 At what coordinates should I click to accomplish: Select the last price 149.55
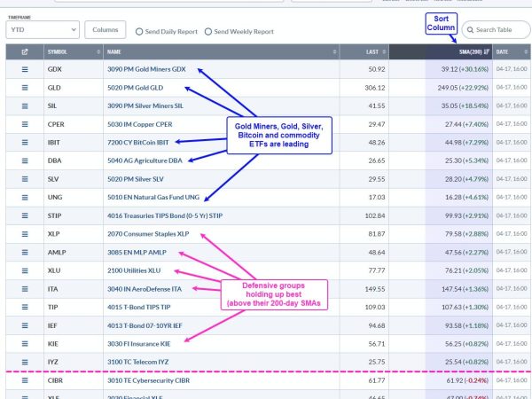375,289
